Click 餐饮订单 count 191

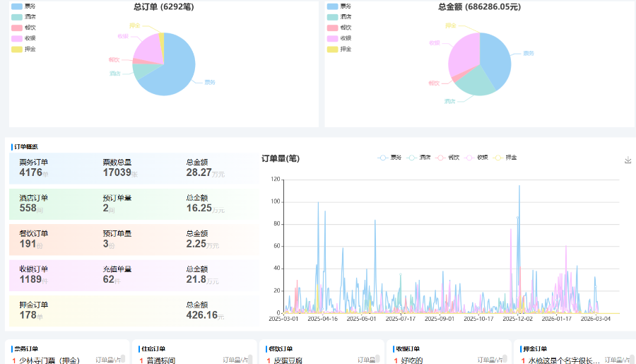pos(28,244)
